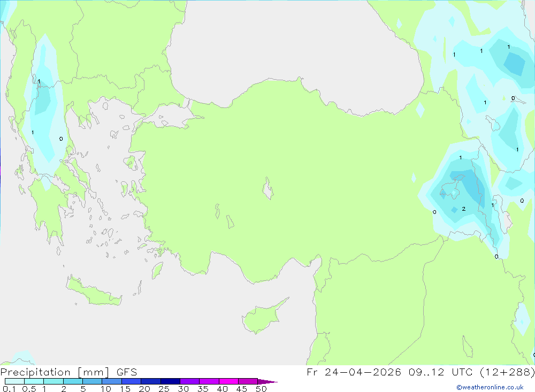
Task: Click the 0.5–1 mm legend color swatch
Action: point(34,381)
